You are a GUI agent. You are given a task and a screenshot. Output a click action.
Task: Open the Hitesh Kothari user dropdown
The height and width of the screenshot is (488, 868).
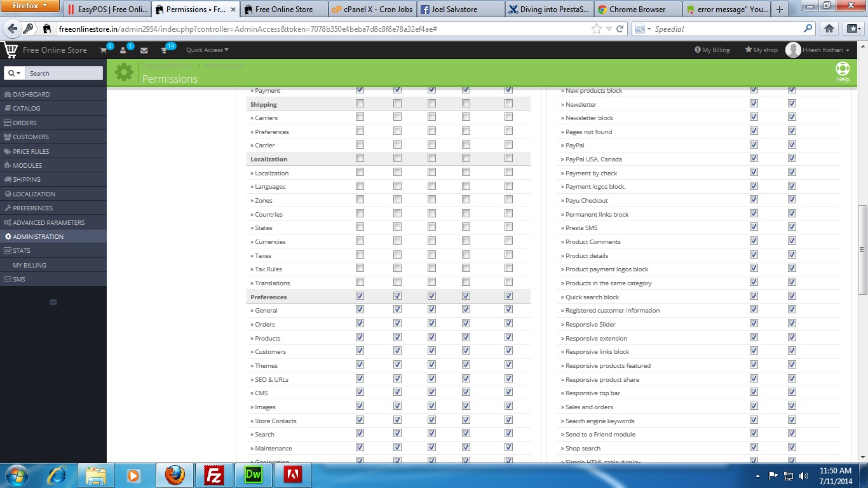tap(827, 50)
